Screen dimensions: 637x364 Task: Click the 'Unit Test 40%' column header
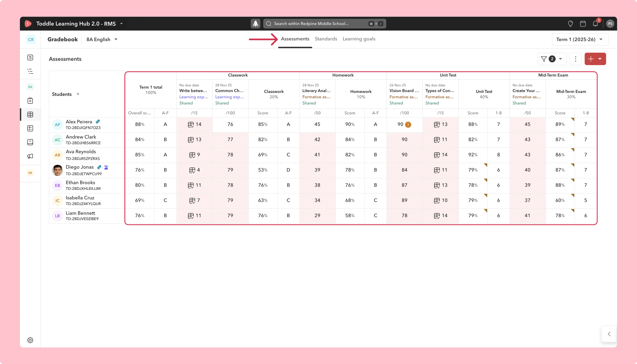tap(484, 94)
